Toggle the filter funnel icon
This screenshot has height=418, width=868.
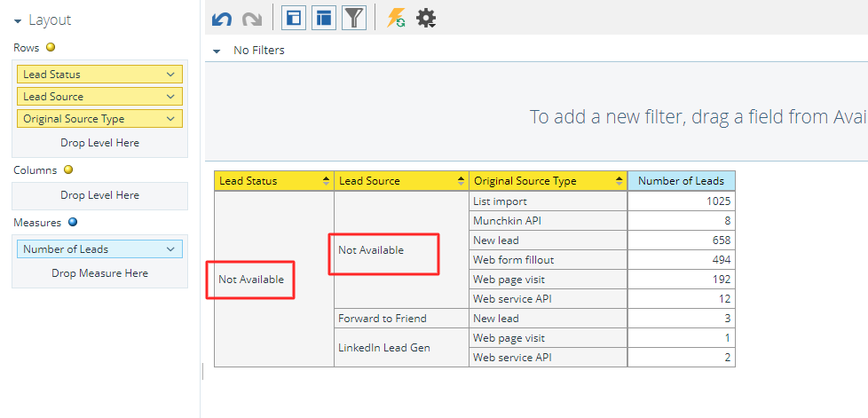click(354, 18)
